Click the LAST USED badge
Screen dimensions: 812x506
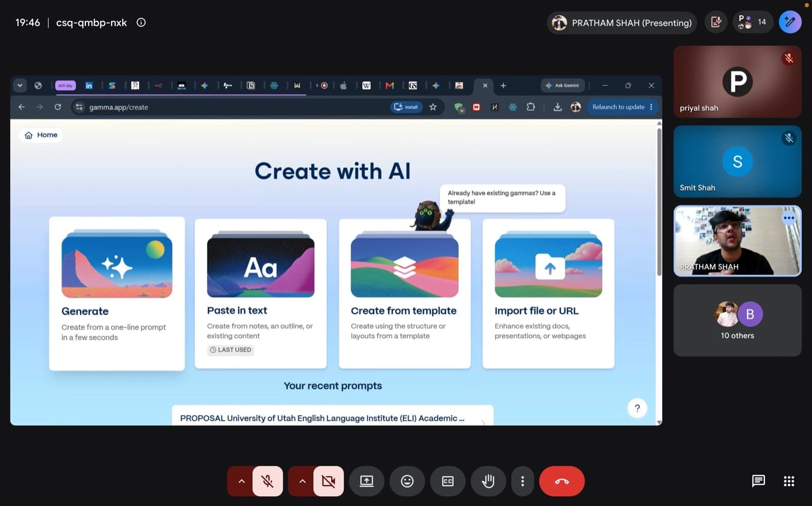tap(230, 350)
